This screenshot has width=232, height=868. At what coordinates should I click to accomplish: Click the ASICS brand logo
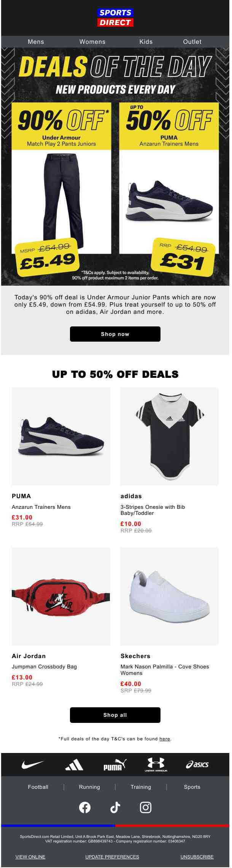click(x=197, y=764)
